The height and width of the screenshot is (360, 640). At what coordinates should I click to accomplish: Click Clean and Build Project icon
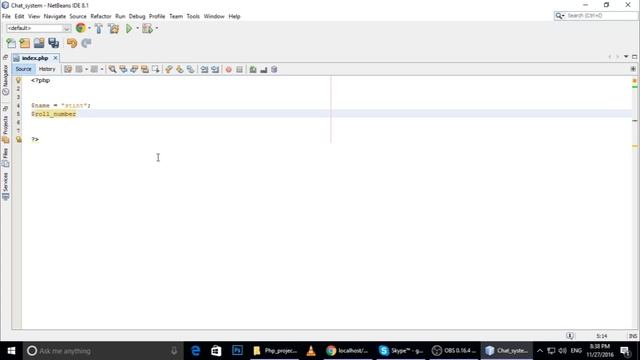point(114,28)
